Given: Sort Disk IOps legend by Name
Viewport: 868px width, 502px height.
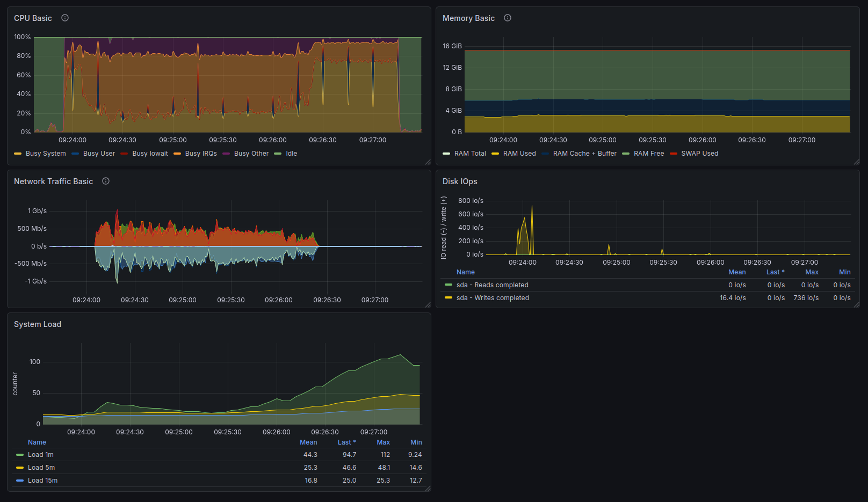Looking at the screenshot, I should (466, 272).
